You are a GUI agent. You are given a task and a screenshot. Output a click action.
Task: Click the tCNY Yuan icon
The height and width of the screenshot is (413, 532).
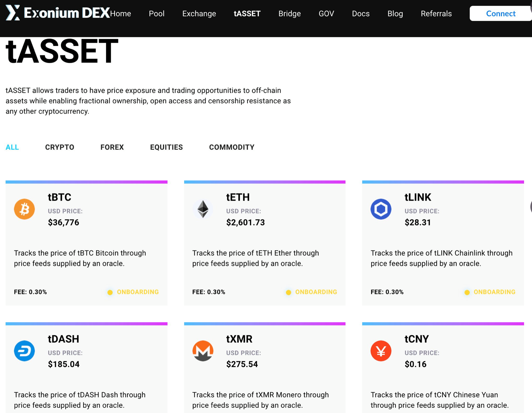click(381, 351)
